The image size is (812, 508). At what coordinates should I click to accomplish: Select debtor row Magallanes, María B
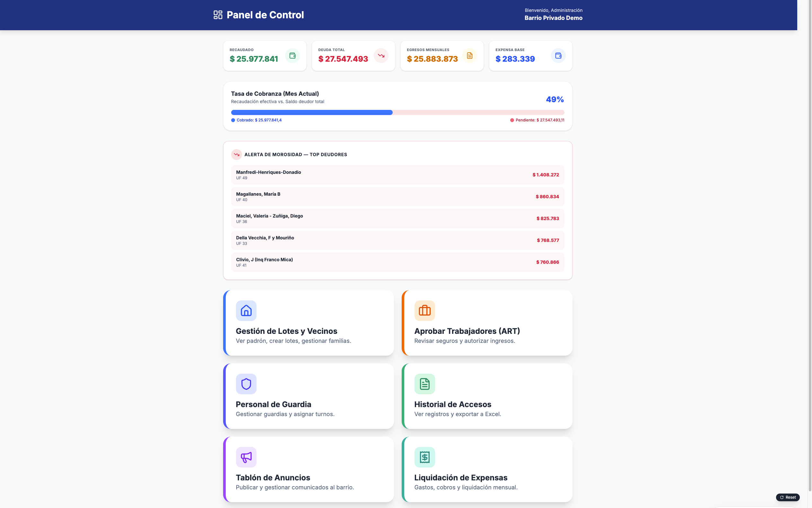click(x=397, y=197)
